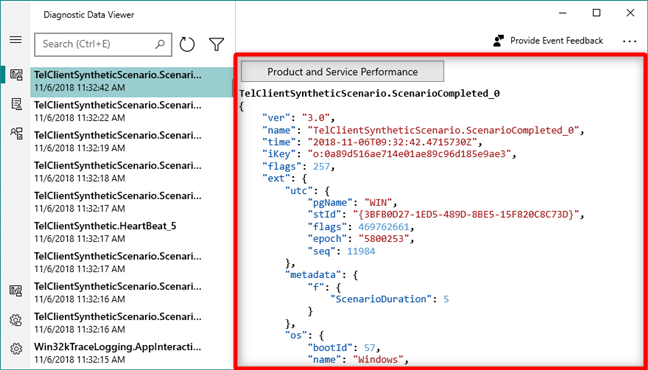Select event logged at 11:32:22 AM
Image resolution: width=648 pixels, height=370 pixels.
(131, 112)
